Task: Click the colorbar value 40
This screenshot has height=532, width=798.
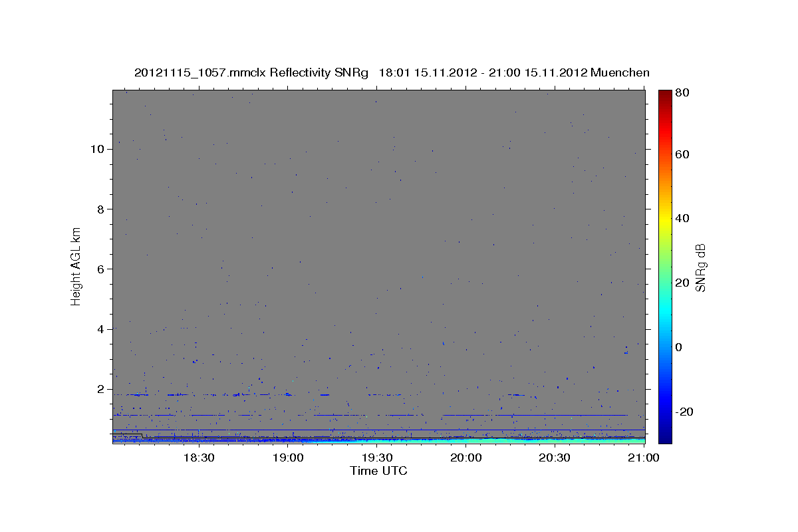Action: point(681,218)
